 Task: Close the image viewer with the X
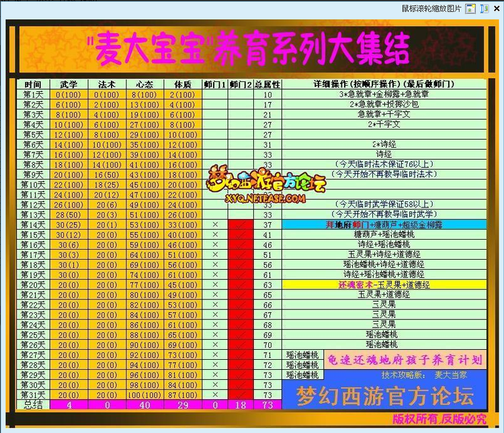[497, 9]
